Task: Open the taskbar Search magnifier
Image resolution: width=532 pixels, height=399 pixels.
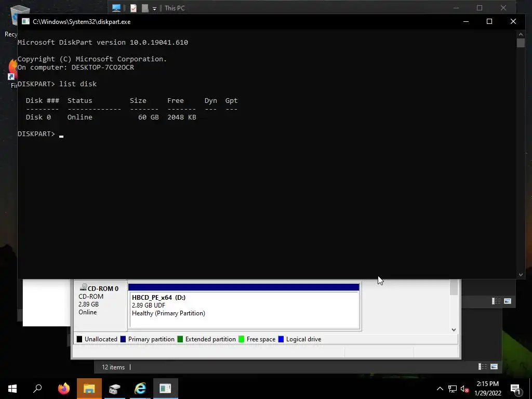Action: point(37,389)
